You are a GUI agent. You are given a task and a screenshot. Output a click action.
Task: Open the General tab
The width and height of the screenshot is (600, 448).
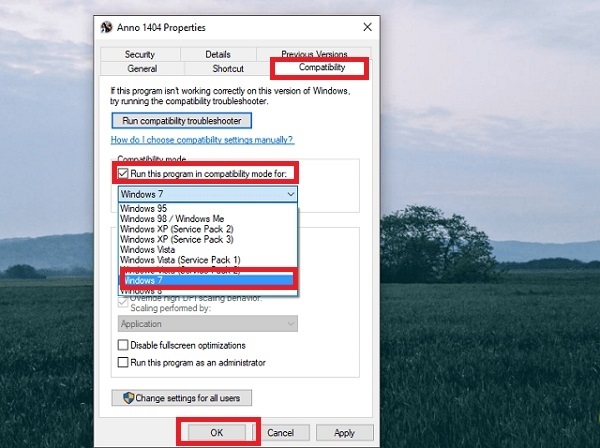click(142, 68)
